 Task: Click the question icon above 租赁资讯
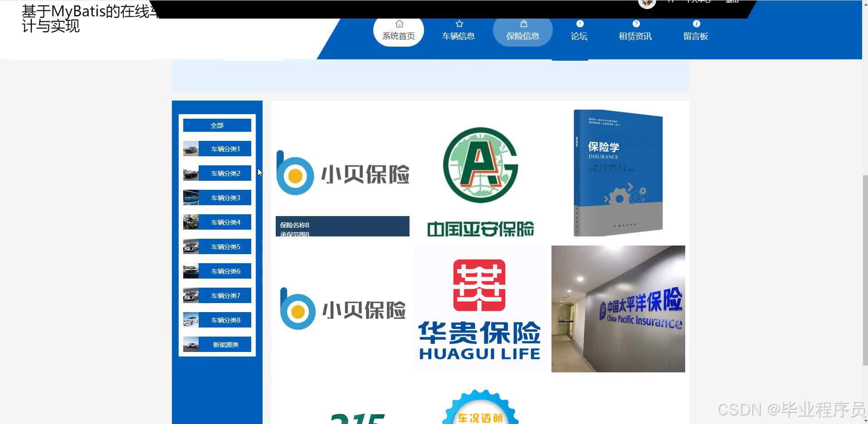pos(636,24)
